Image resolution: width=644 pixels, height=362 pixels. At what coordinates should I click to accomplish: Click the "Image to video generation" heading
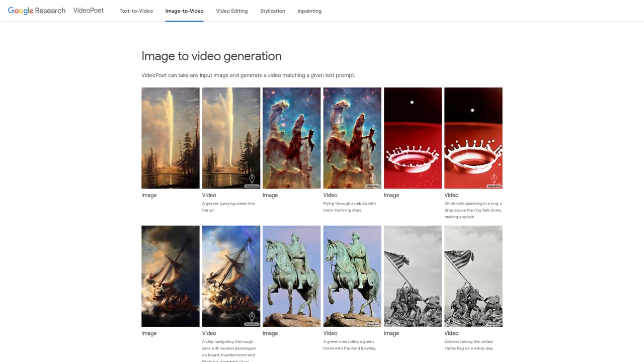click(211, 56)
